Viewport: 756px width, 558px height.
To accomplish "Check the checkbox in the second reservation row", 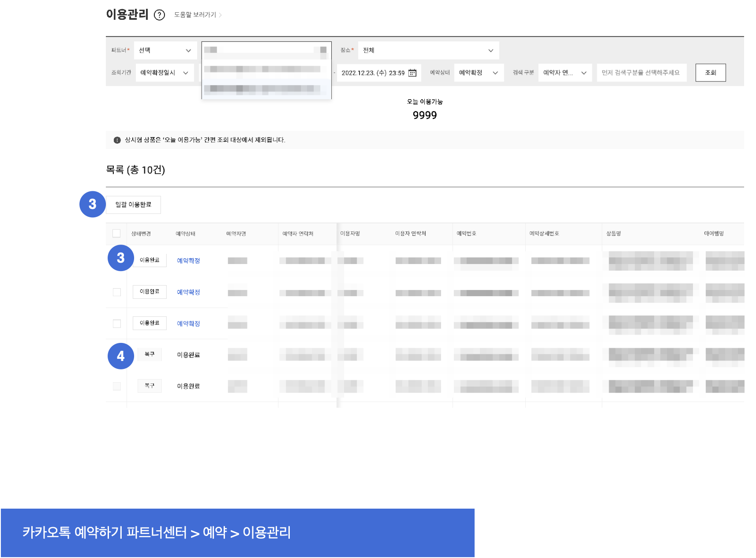I will coord(117,292).
